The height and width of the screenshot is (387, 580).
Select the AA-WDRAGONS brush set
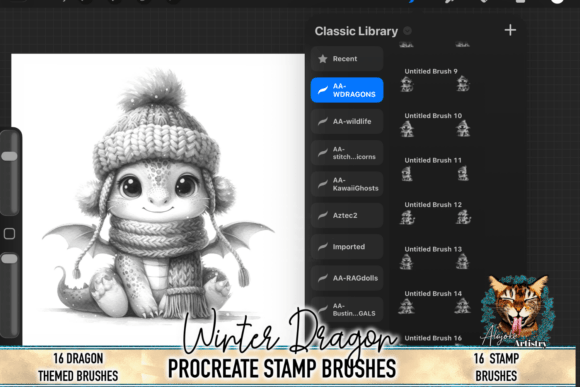[x=347, y=90]
